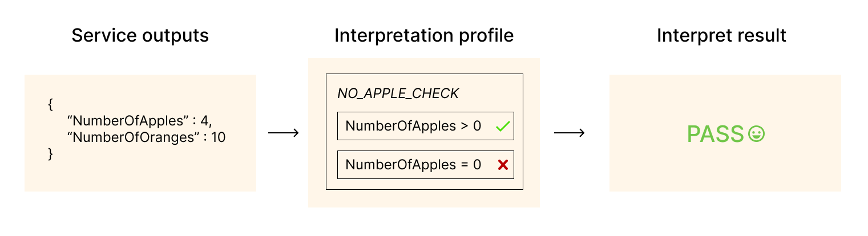The width and height of the screenshot is (868, 236).
Task: Click the green checkmark icon
Action: [502, 127]
